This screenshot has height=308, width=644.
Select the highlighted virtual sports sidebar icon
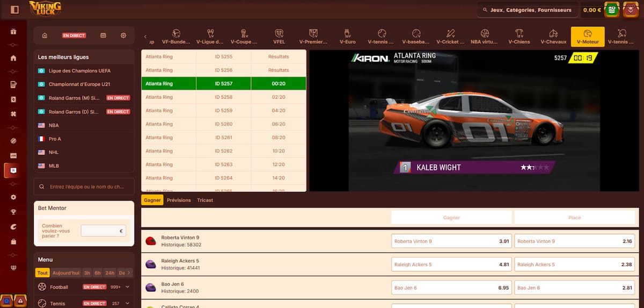point(13,170)
